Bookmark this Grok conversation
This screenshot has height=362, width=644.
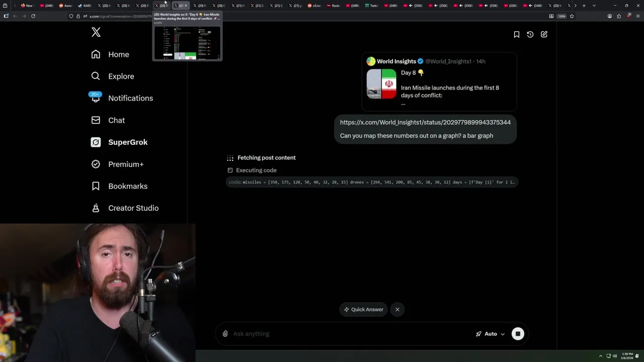click(516, 34)
